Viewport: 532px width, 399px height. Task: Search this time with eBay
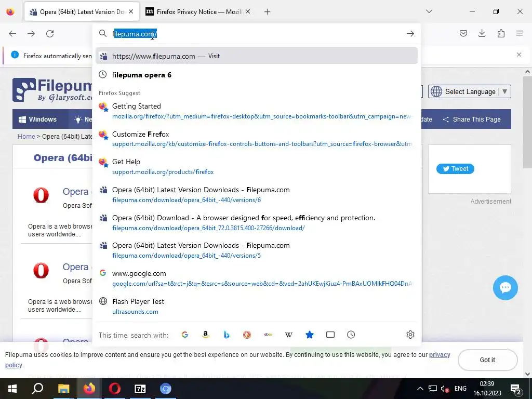tap(268, 335)
